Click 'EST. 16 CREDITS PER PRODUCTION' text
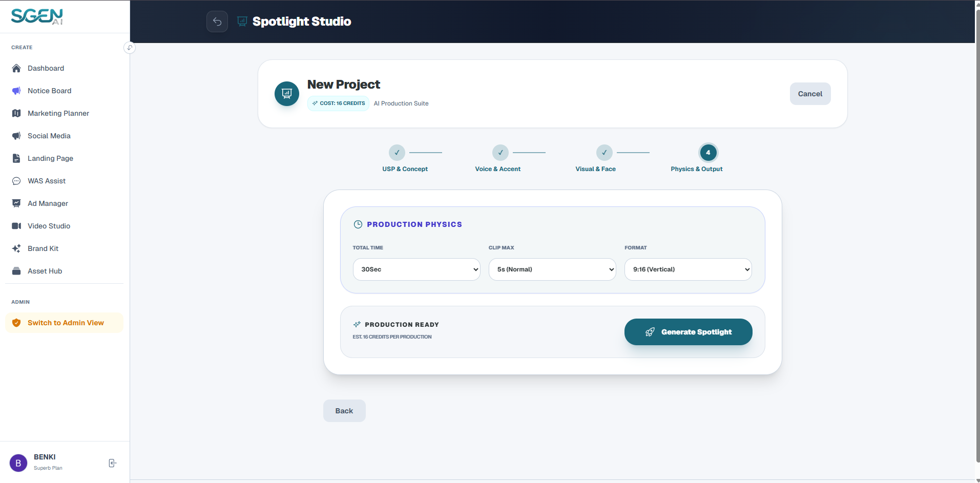The width and height of the screenshot is (980, 483). [x=392, y=337]
